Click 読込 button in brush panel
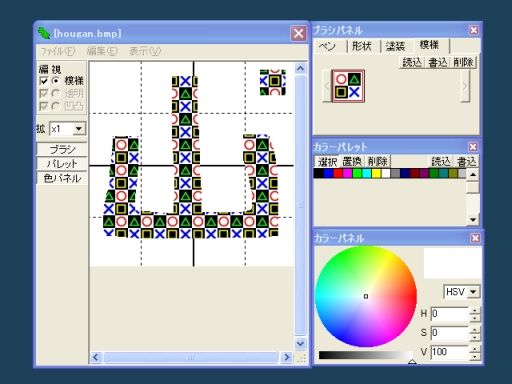512x384 pixels. (412, 62)
